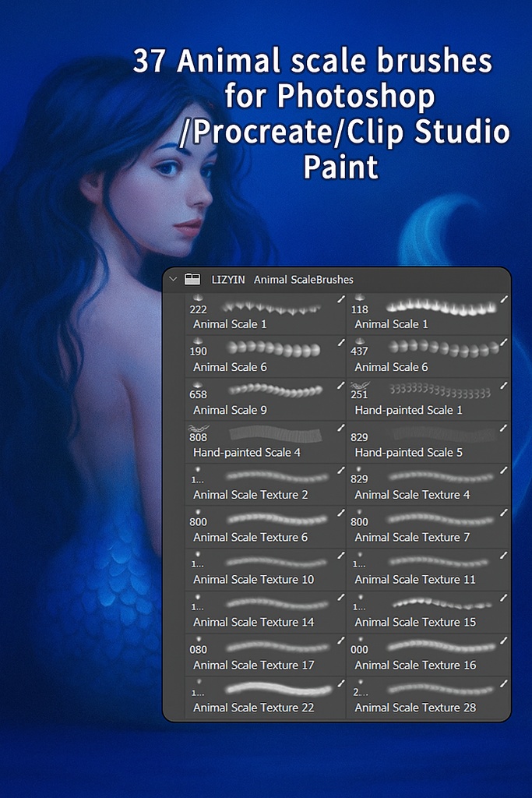Click the pencil mark in Hand-painted Scale 5 cell
Viewport: 532px width, 798px height.
503,429
